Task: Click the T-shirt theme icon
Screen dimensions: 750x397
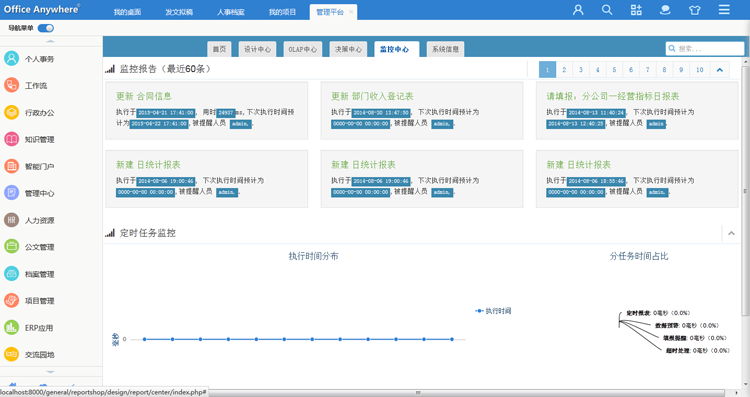Action: click(695, 10)
